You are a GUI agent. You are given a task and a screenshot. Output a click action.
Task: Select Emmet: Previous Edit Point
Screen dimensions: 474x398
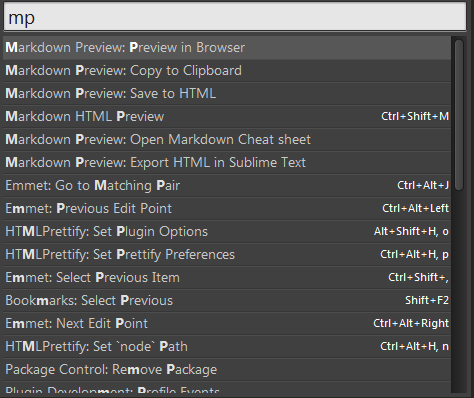(227, 209)
